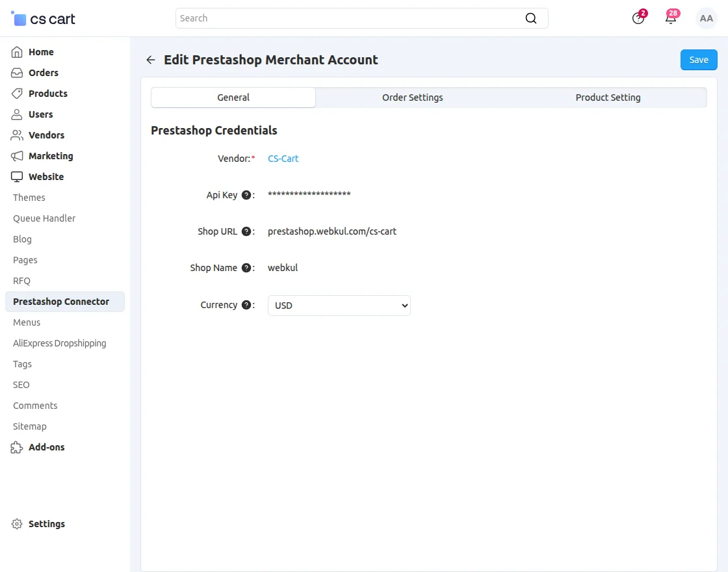This screenshot has height=572, width=728.
Task: Click the Currency help tooltip icon
Action: 246,305
